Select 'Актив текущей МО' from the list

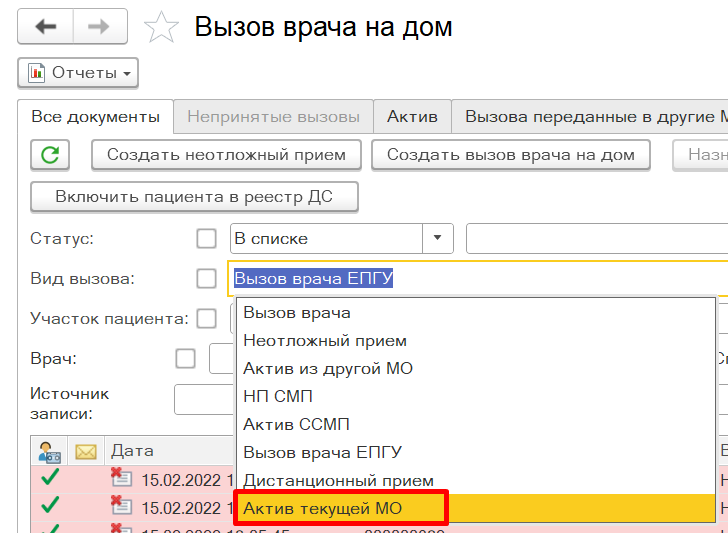340,509
